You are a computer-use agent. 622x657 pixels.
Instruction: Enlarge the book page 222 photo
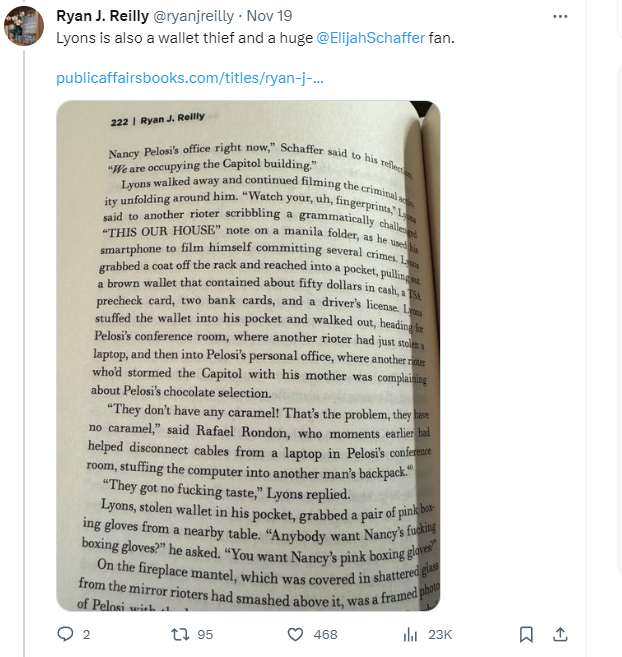coord(248,355)
